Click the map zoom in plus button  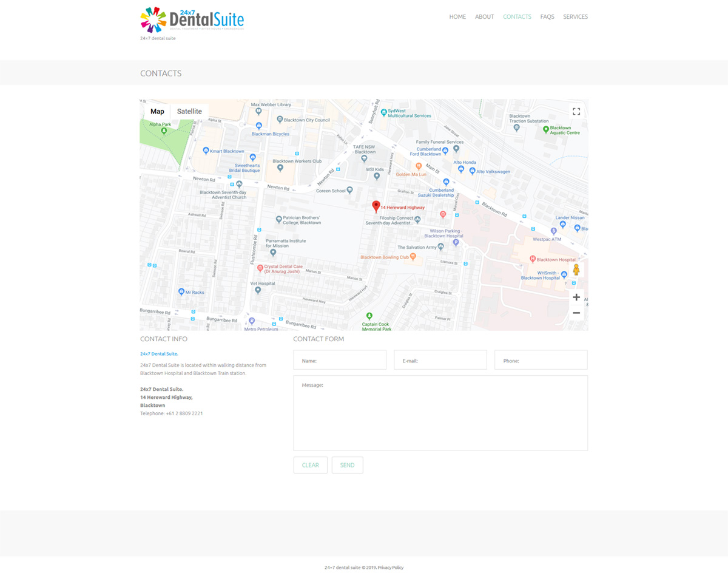[x=576, y=297]
